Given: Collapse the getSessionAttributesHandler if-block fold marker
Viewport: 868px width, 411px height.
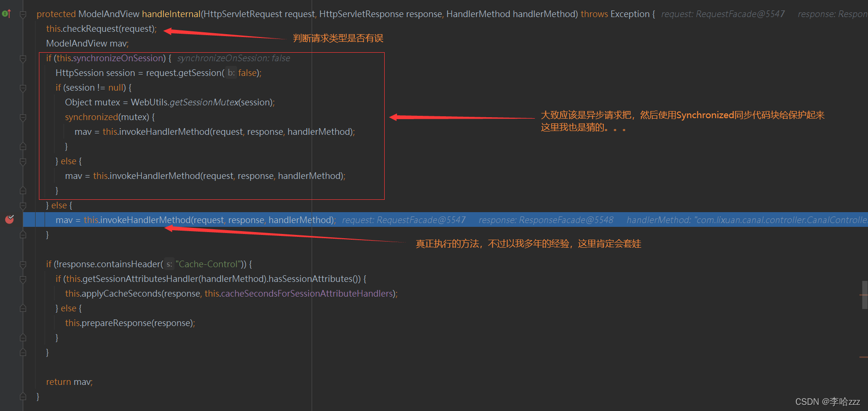Looking at the screenshot, I should coord(23,279).
